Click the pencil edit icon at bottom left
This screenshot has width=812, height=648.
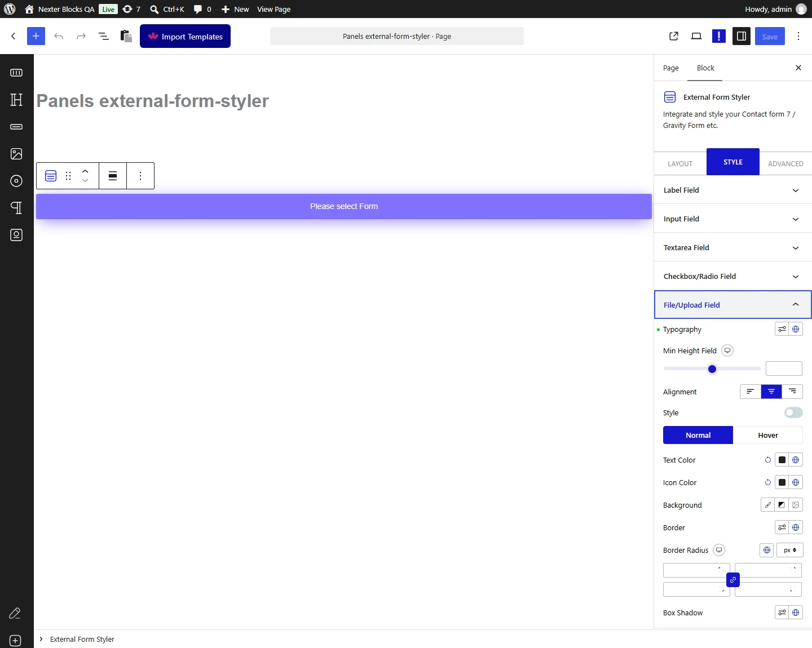pyautogui.click(x=15, y=614)
